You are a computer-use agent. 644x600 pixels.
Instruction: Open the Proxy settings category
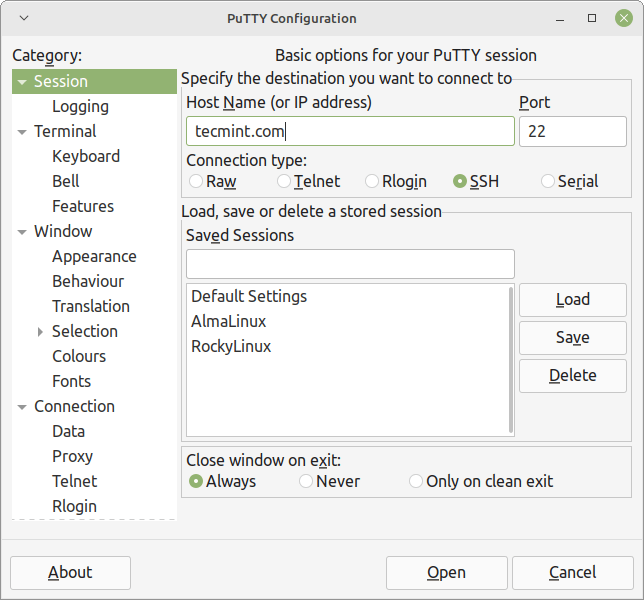(72, 456)
